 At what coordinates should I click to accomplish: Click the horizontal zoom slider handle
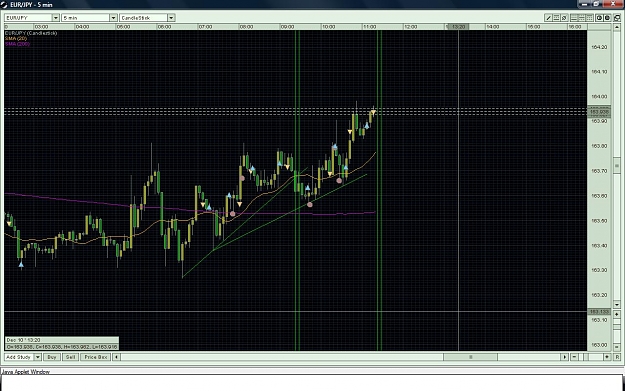[586, 357]
